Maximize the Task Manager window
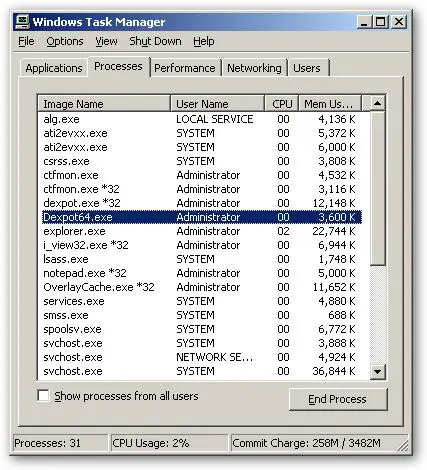Screen dimensions: 427x470 (381, 22)
